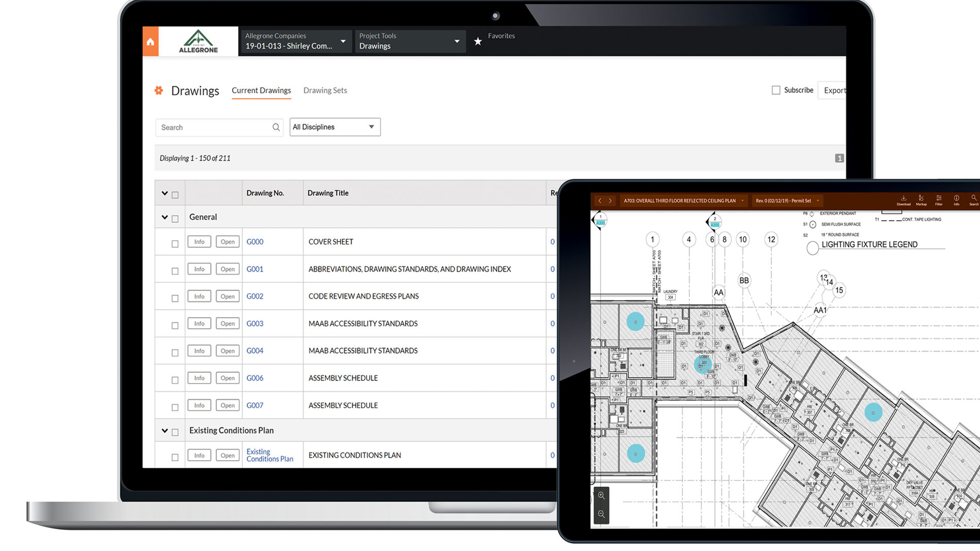Click the Search icon in tablet viewer
Viewport: 980px width, 551px height.
(x=973, y=200)
